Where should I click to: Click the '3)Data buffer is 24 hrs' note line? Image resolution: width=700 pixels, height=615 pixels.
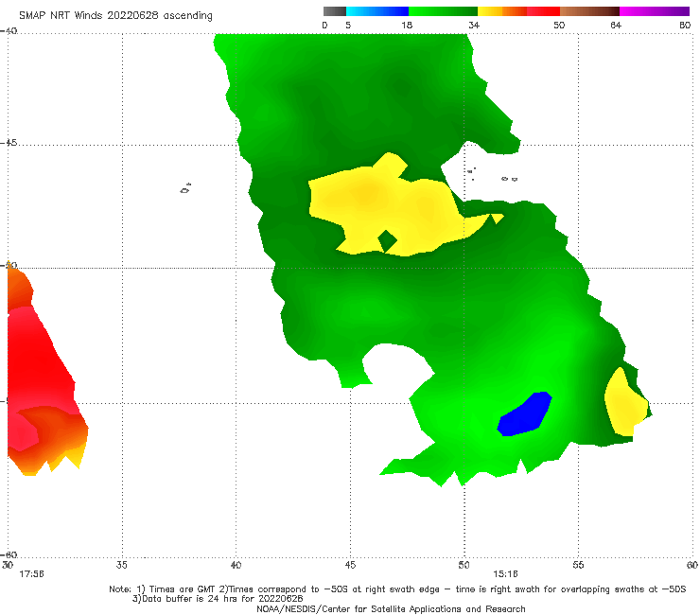218,599
